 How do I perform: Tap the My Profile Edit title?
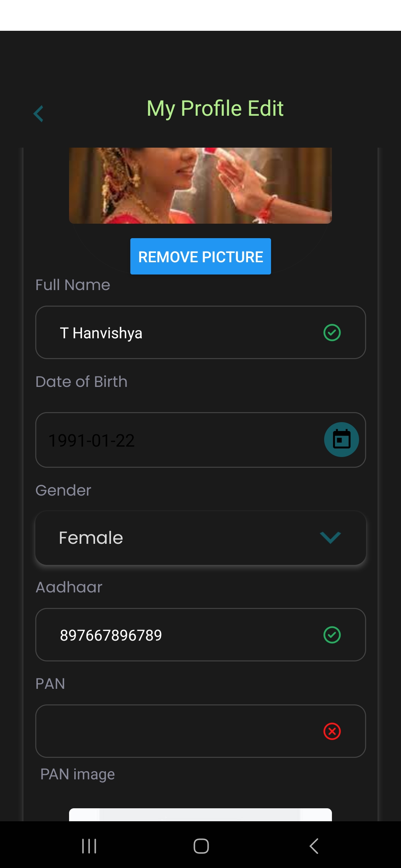[x=215, y=109]
